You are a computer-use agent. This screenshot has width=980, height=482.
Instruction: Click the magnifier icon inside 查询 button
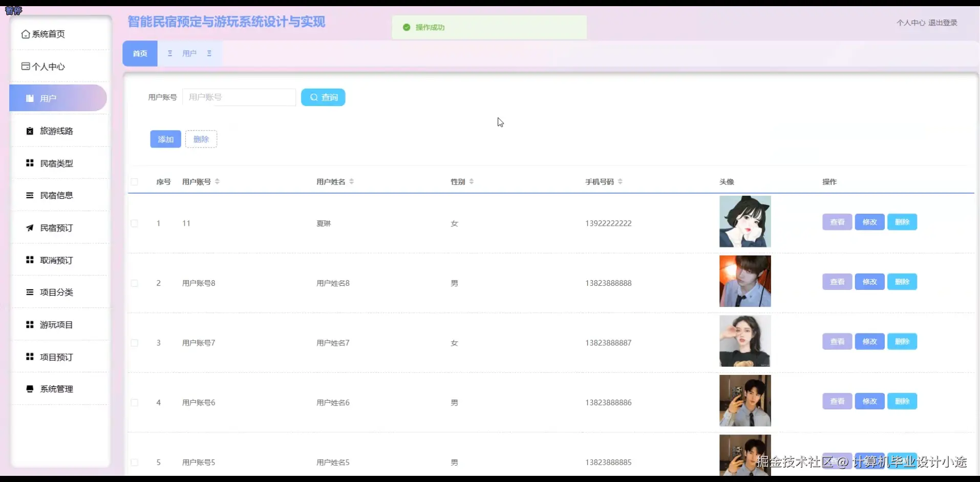314,97
